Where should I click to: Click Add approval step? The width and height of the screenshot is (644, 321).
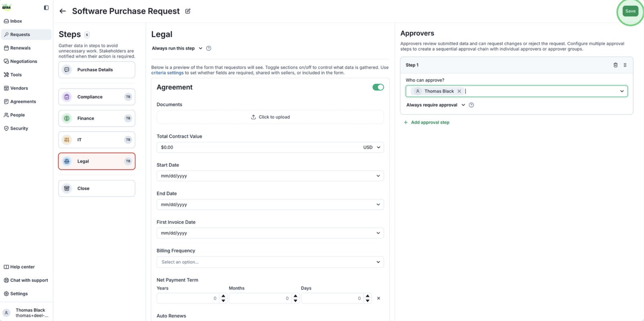coord(426,122)
